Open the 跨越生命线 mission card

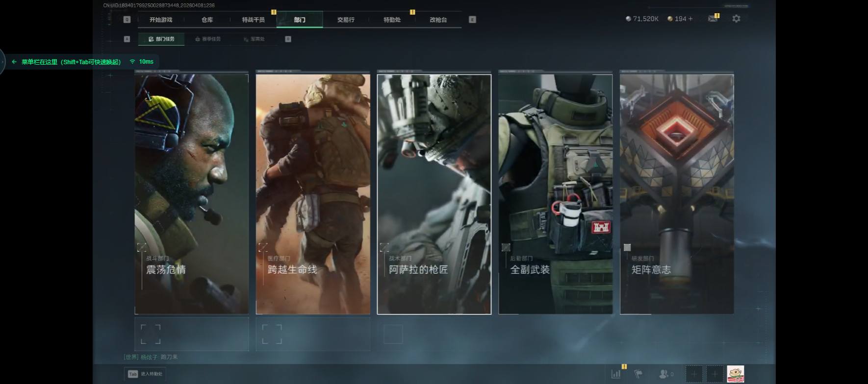(x=313, y=194)
